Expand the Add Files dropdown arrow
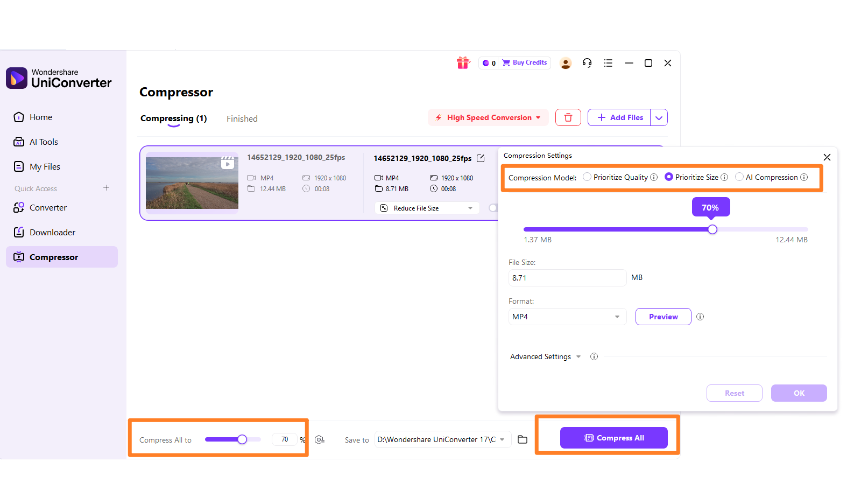Viewport: 868px width, 483px height. (x=659, y=117)
